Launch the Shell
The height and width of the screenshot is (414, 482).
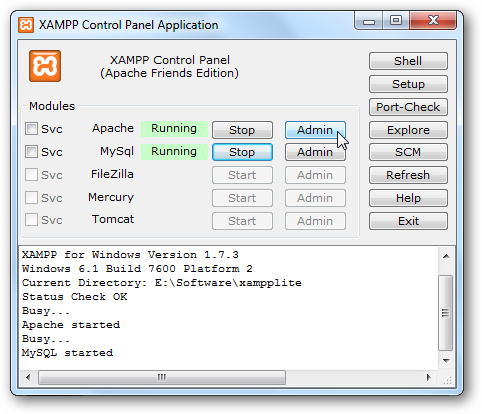(x=408, y=61)
